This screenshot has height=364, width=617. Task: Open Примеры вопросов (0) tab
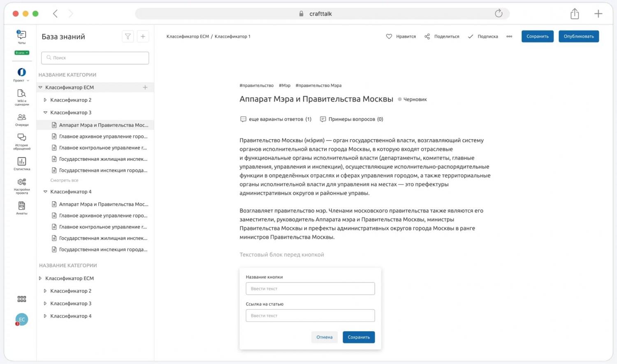click(351, 119)
